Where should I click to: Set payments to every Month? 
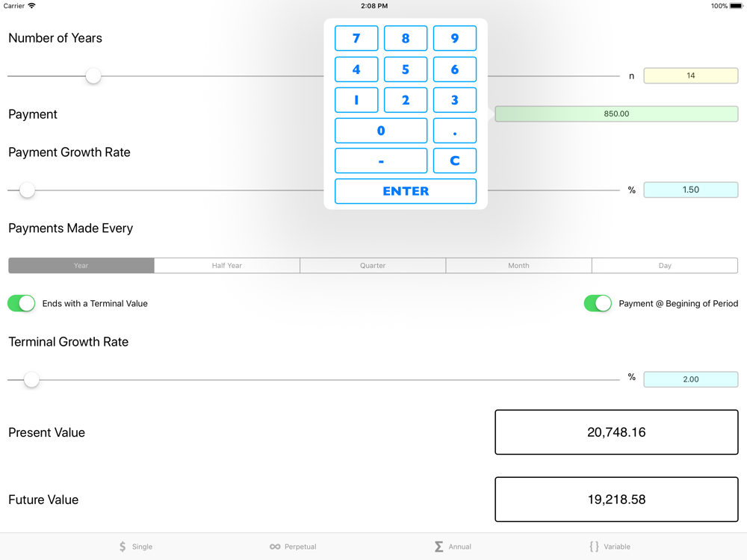tap(518, 265)
